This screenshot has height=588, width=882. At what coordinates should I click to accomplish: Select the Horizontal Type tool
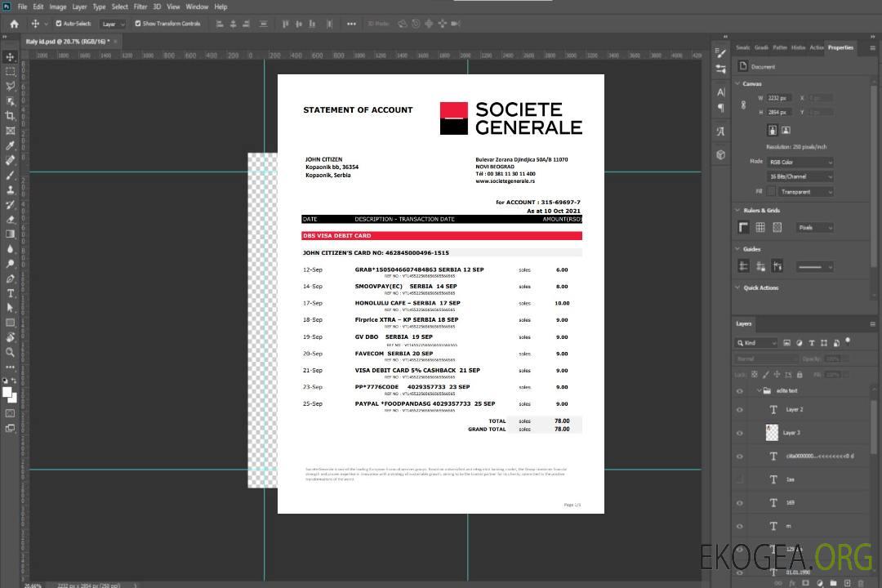tap(10, 293)
